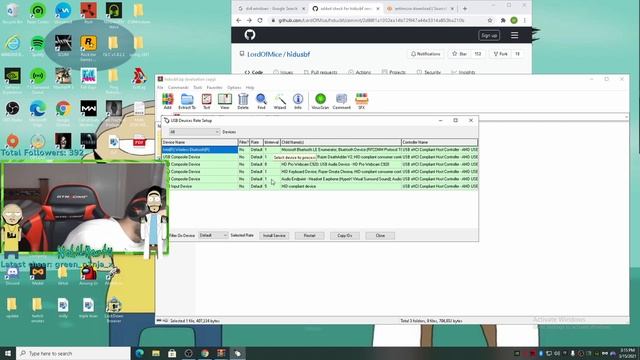Open the OBS Studio desktop shortcut

12,111
